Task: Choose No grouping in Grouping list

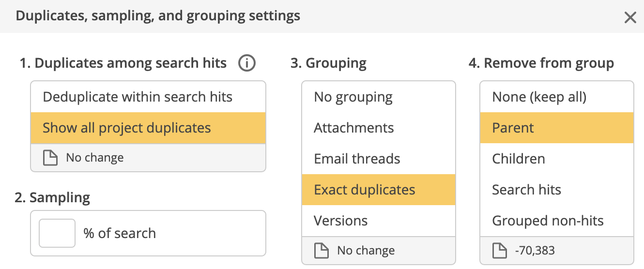Action: coord(379,97)
